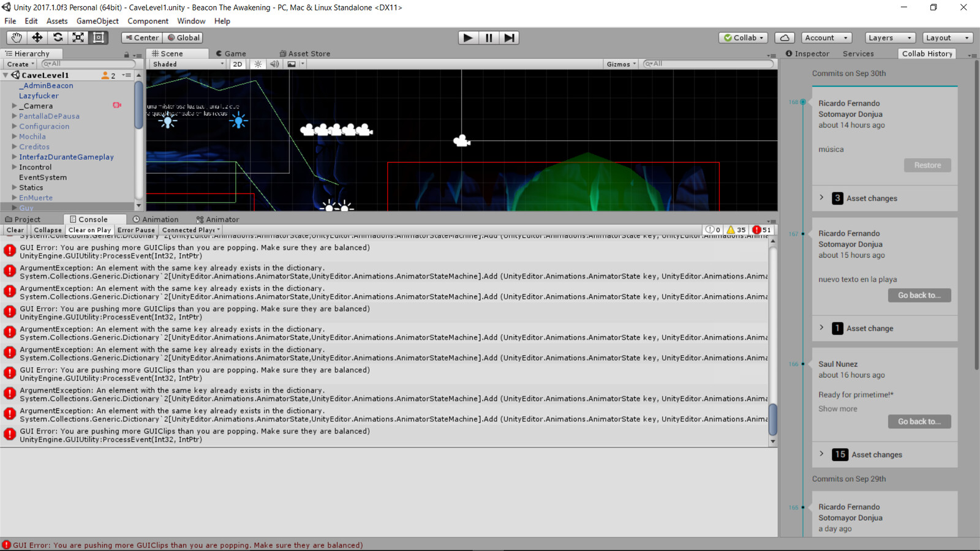This screenshot has height=551, width=980.
Task: Select the Hand tool in the toolbar
Action: point(16,37)
